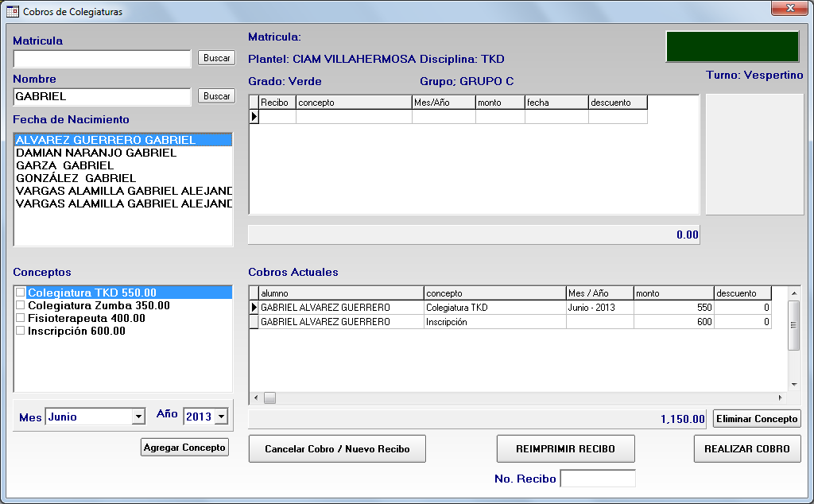The image size is (814, 504).
Task: Pick GONZÁLEZ GABRIEL from the name list
Action: 123,178
